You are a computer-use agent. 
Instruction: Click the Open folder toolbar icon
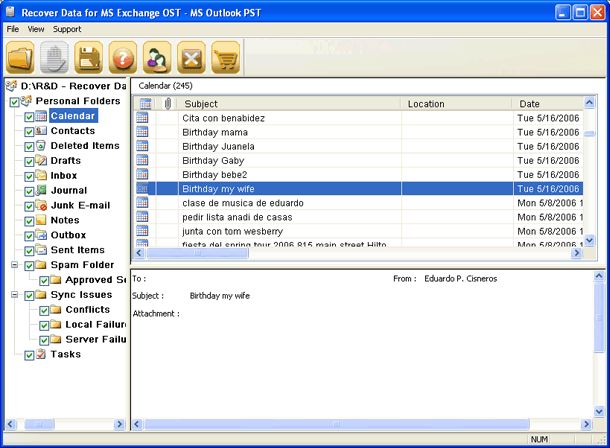click(x=20, y=58)
